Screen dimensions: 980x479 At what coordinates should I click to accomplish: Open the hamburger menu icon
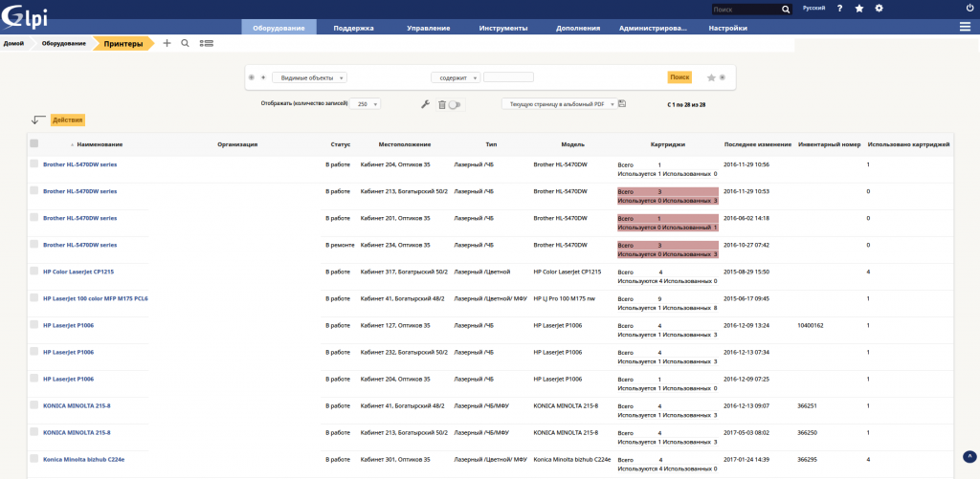tap(965, 27)
